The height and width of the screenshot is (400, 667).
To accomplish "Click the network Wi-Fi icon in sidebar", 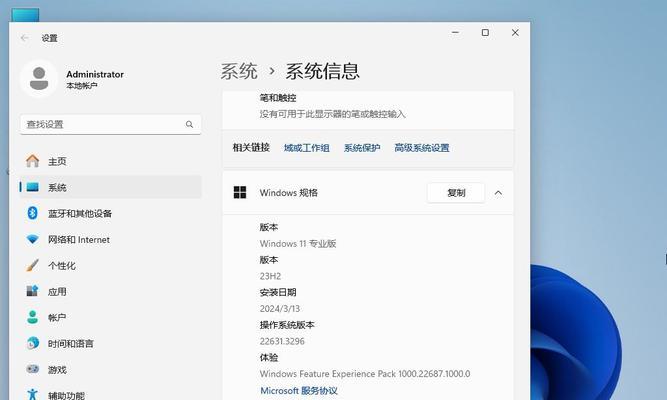I will click(x=32, y=239).
